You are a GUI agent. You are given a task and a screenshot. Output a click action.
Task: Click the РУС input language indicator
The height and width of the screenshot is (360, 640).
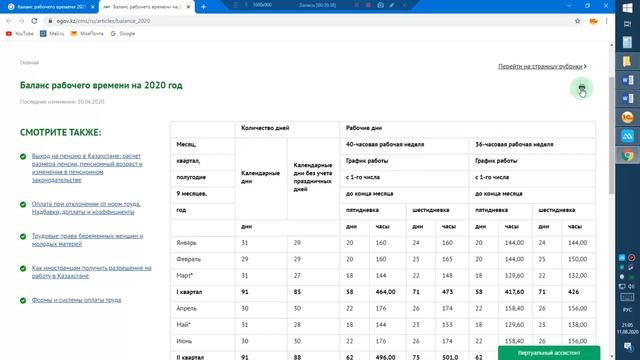627,310
